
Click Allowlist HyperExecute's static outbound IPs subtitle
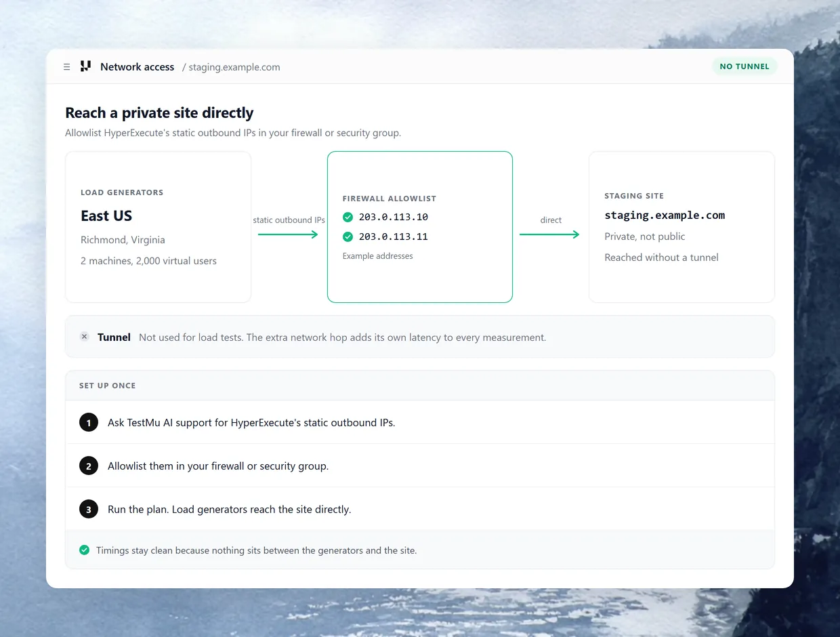pos(233,133)
